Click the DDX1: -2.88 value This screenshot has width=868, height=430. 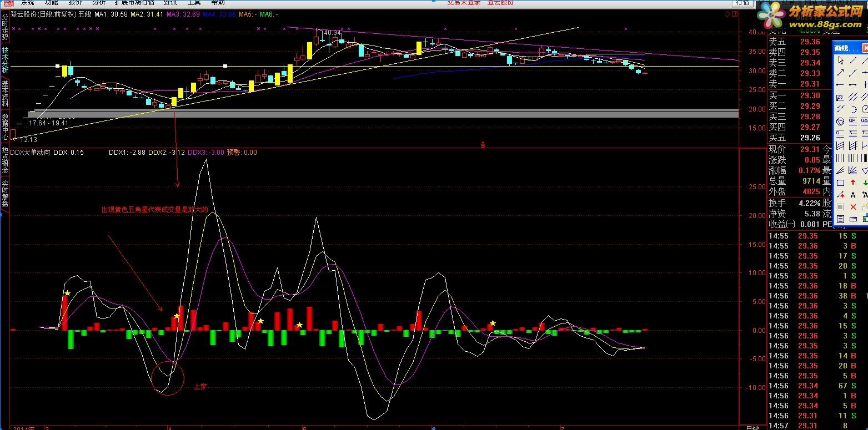click(x=127, y=152)
